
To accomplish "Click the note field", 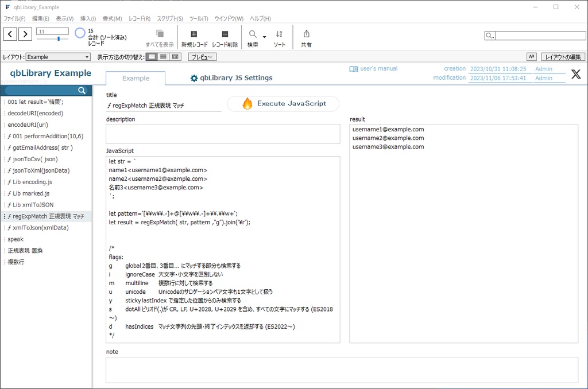I will pyautogui.click(x=342, y=370).
